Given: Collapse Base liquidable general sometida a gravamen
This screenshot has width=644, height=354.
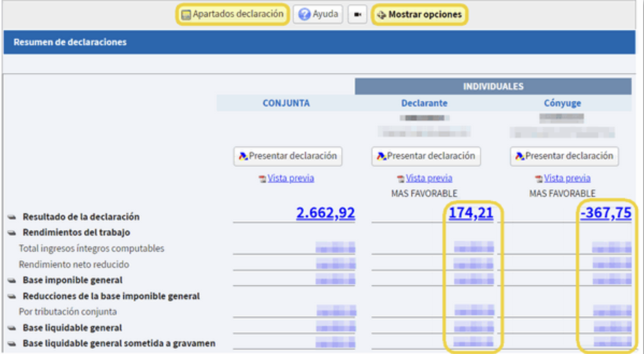Looking at the screenshot, I should coord(12,344).
